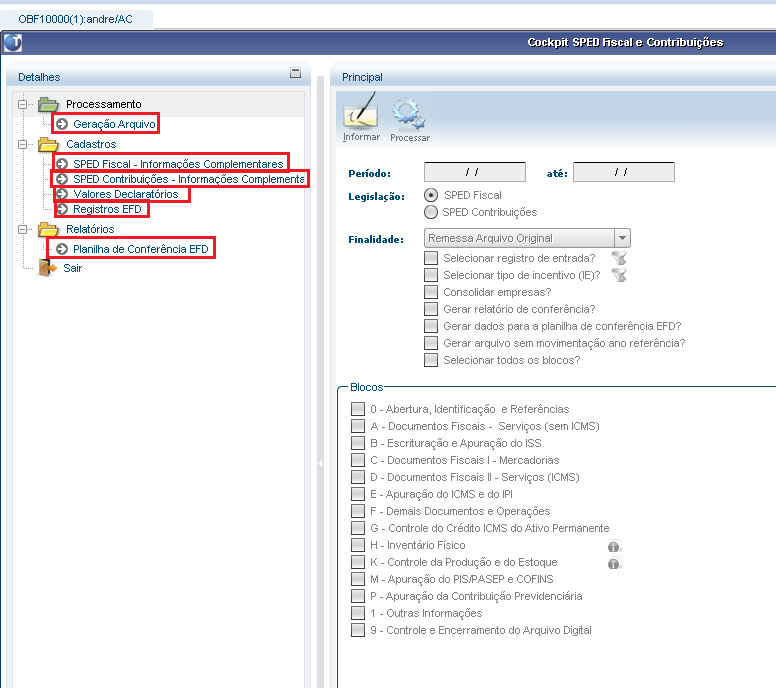Check block 9 - Controle e Encerramento
The image size is (776, 688).
358,630
